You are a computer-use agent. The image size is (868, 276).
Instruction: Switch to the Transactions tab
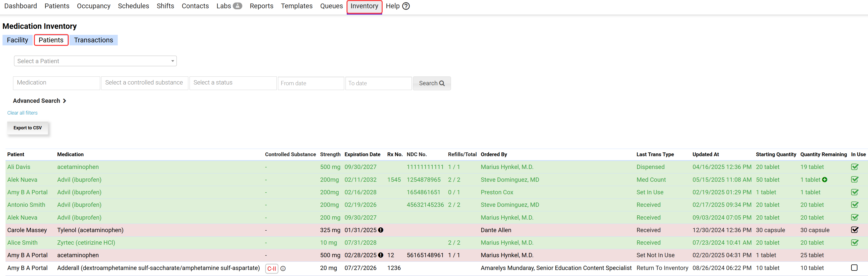pyautogui.click(x=93, y=40)
